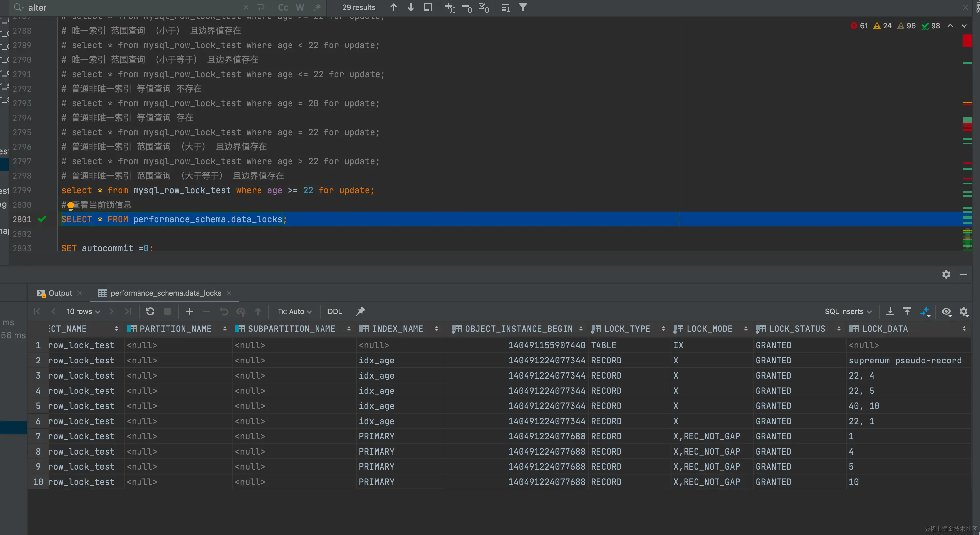
Task: Open the search filter funnel icon
Action: 523,7
